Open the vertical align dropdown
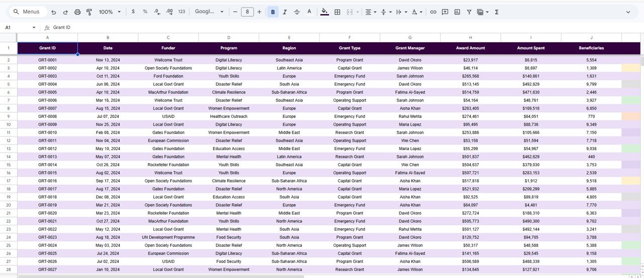Image resolution: width=644 pixels, height=278 pixels. click(x=386, y=12)
